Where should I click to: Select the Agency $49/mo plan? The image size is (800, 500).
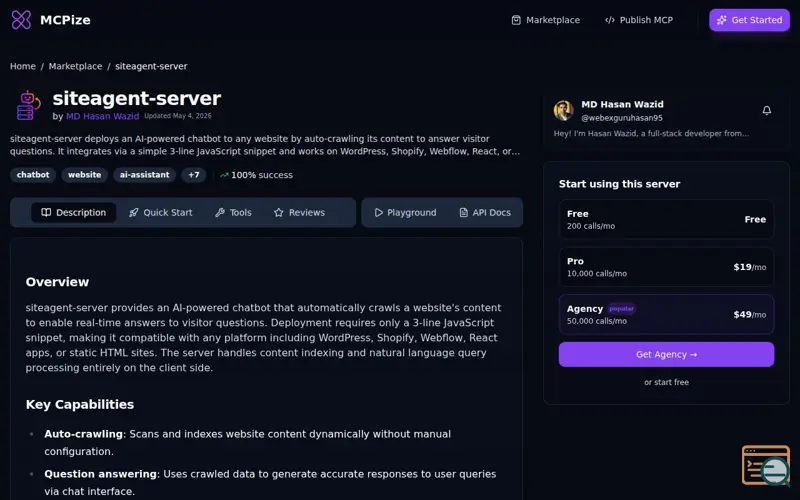(x=666, y=314)
